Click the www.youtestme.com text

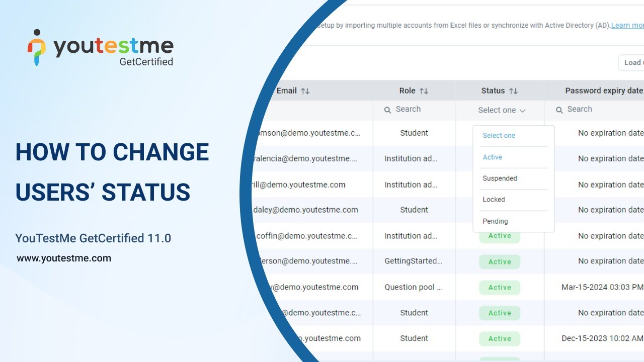point(64,258)
